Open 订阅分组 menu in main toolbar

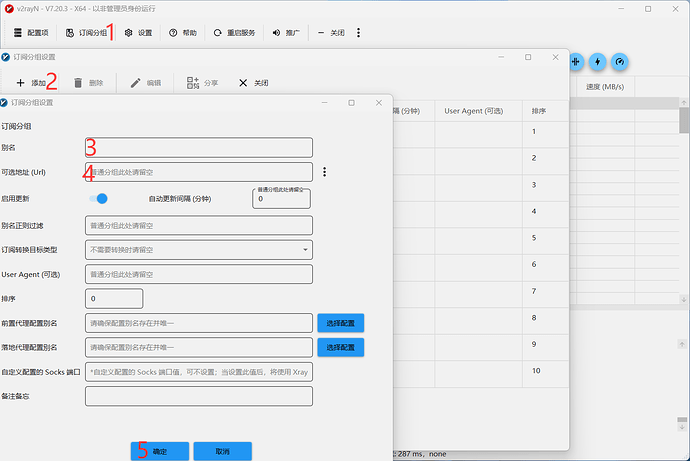coord(87,33)
